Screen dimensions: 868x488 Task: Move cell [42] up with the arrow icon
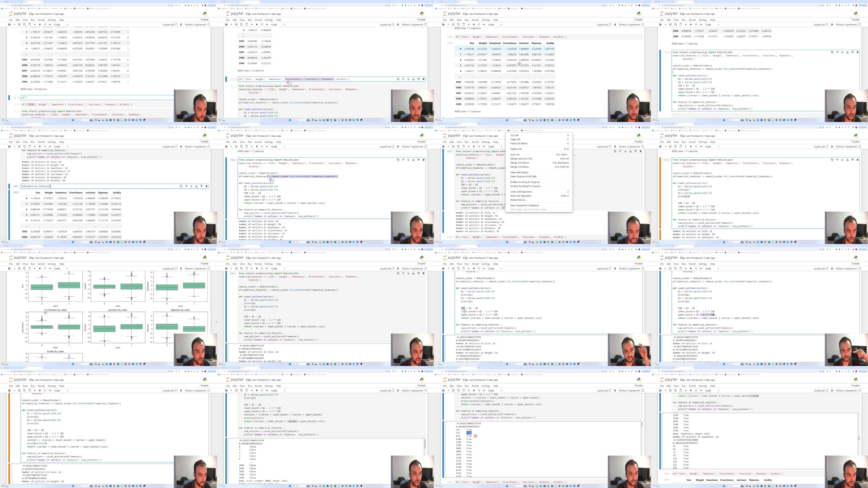[x=186, y=186]
